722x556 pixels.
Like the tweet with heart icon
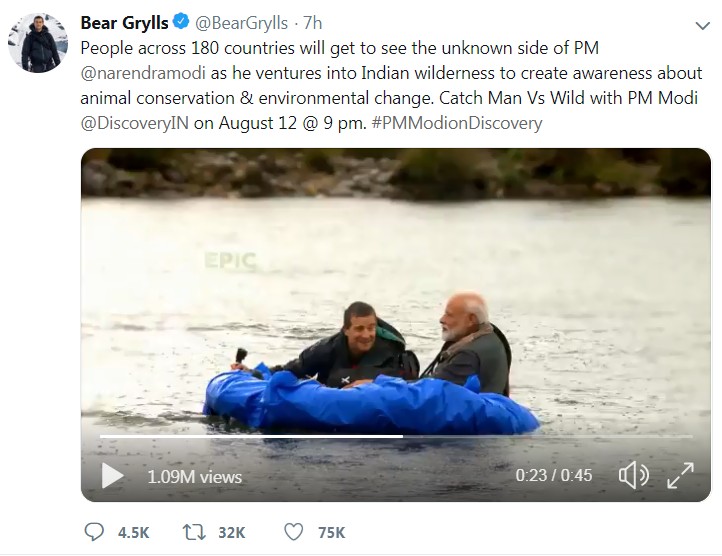pyautogui.click(x=293, y=532)
